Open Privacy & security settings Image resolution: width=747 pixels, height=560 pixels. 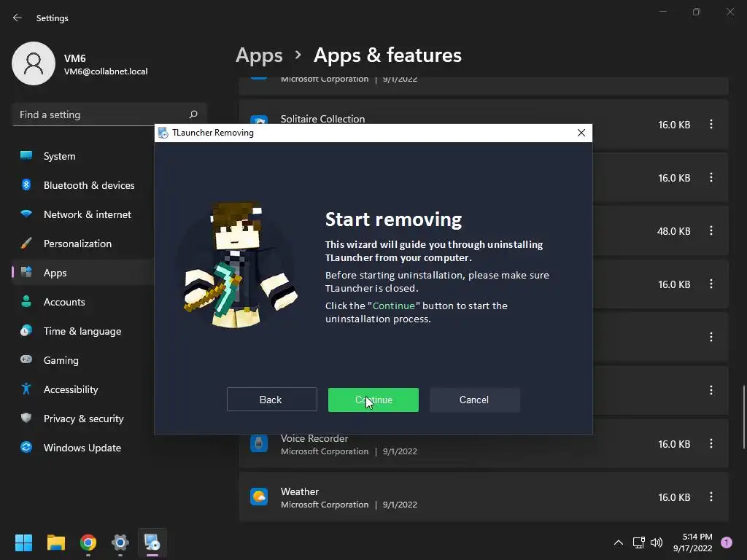pos(83,419)
